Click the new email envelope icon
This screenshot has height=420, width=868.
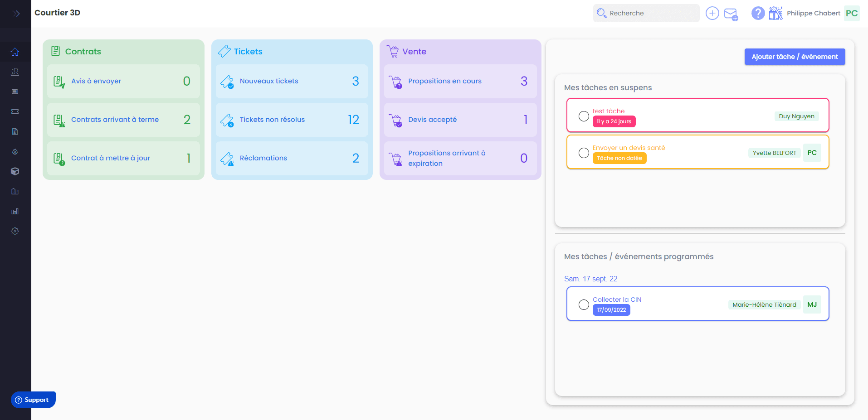(x=731, y=14)
